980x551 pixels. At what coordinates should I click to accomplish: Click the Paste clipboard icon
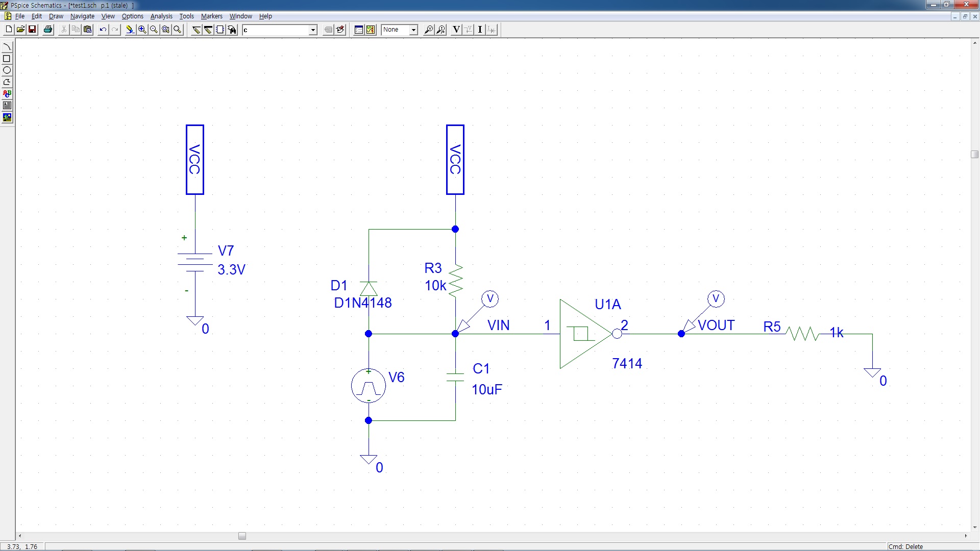[87, 30]
